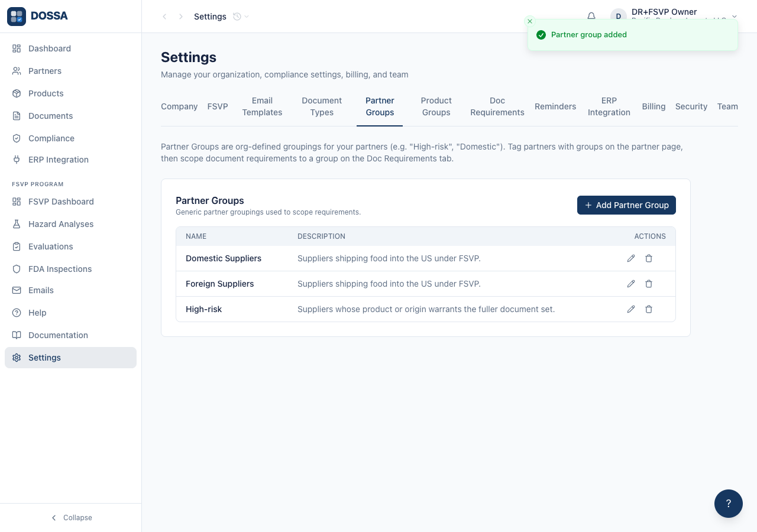Image resolution: width=757 pixels, height=532 pixels.
Task: Switch to the Company tab
Action: (179, 106)
